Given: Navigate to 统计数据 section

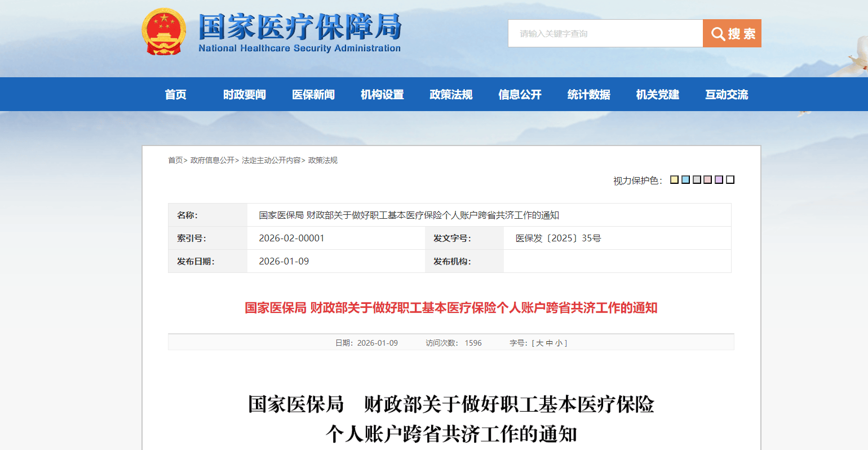Looking at the screenshot, I should [x=588, y=94].
